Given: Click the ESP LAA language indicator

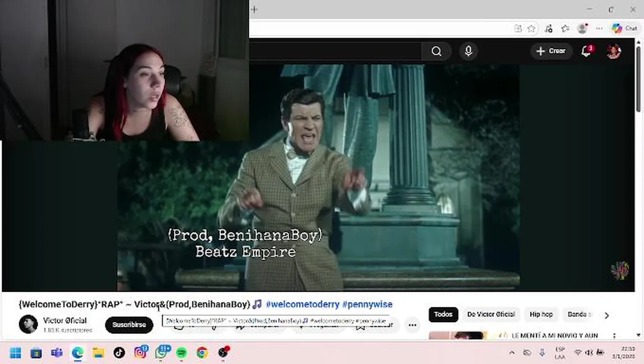Looking at the screenshot, I should tap(560, 353).
